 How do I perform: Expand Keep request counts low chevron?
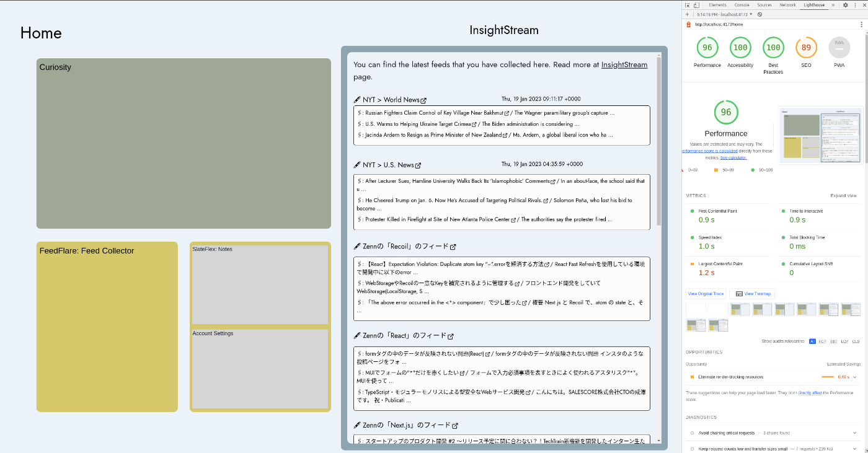[x=854, y=449]
